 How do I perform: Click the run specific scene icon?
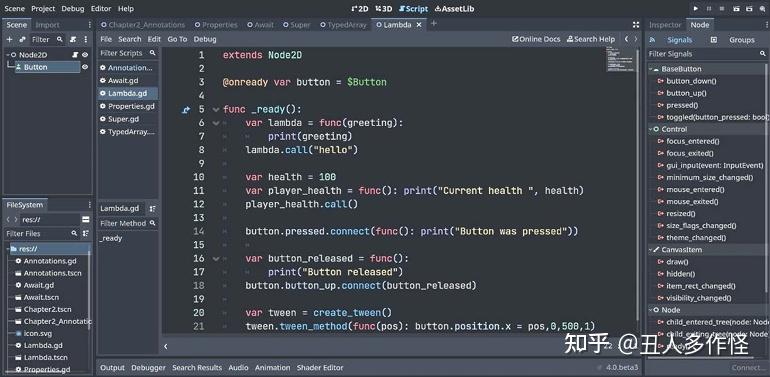pyautogui.click(x=749, y=8)
